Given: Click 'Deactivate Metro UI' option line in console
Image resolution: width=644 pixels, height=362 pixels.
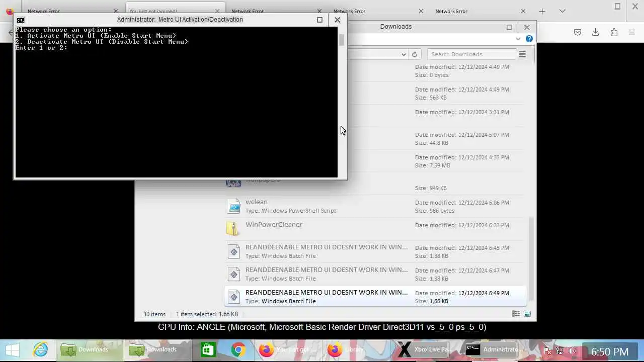Looking at the screenshot, I should [102, 42].
